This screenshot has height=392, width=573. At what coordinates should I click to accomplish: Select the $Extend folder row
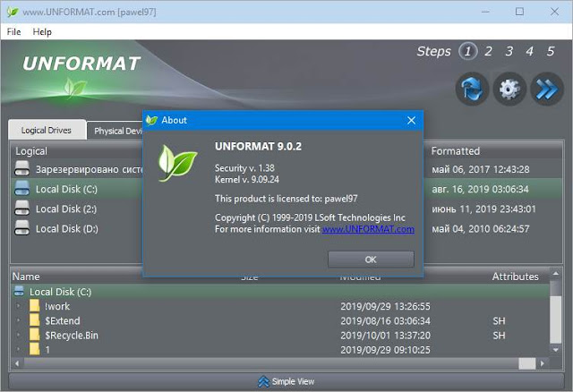pos(279,320)
